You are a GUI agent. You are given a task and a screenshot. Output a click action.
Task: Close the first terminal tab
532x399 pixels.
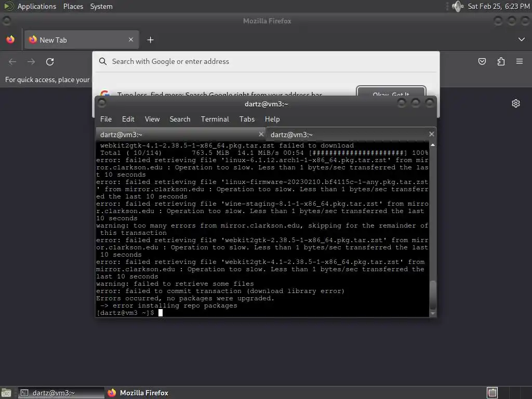pyautogui.click(x=261, y=134)
